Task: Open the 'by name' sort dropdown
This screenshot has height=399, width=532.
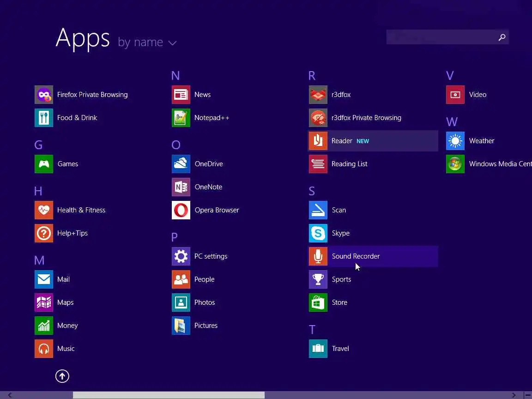Action: [147, 42]
